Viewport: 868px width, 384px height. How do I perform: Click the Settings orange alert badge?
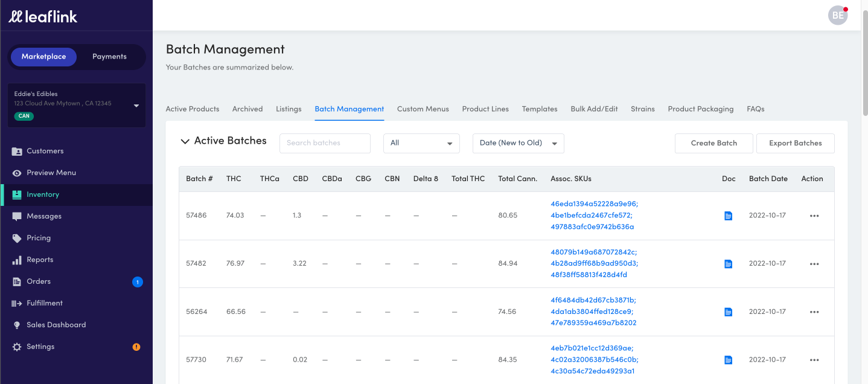136,347
